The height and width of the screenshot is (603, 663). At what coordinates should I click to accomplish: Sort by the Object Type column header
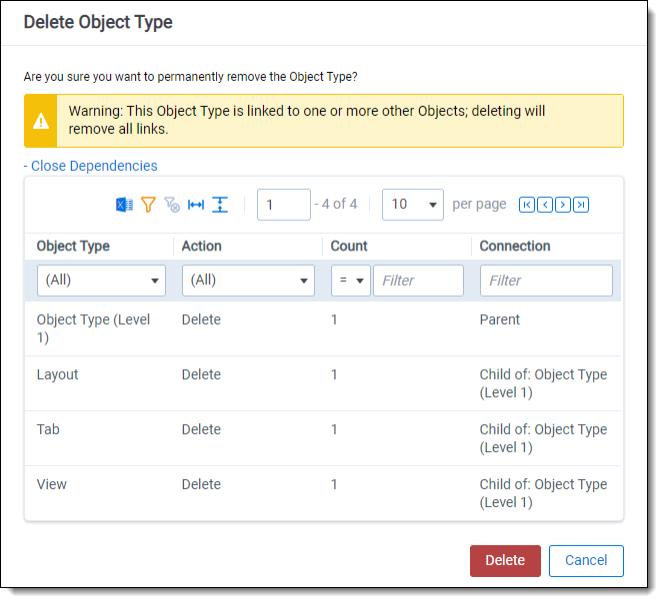tap(73, 246)
